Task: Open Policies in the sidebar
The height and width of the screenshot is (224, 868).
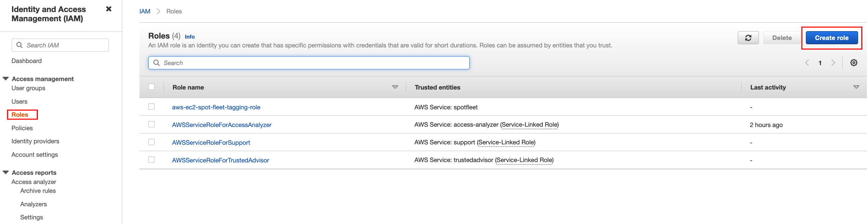Action: click(x=22, y=128)
